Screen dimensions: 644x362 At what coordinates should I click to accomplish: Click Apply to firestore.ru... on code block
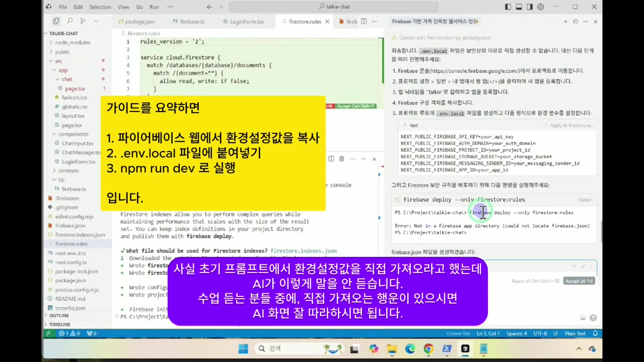click(x=569, y=125)
